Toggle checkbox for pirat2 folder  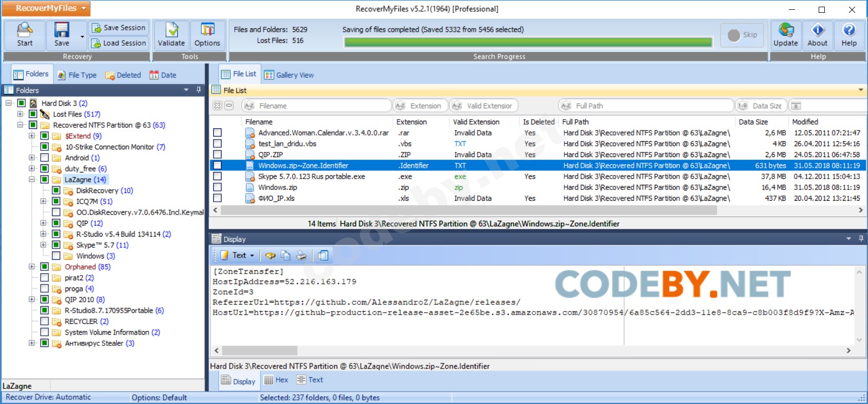tap(44, 278)
